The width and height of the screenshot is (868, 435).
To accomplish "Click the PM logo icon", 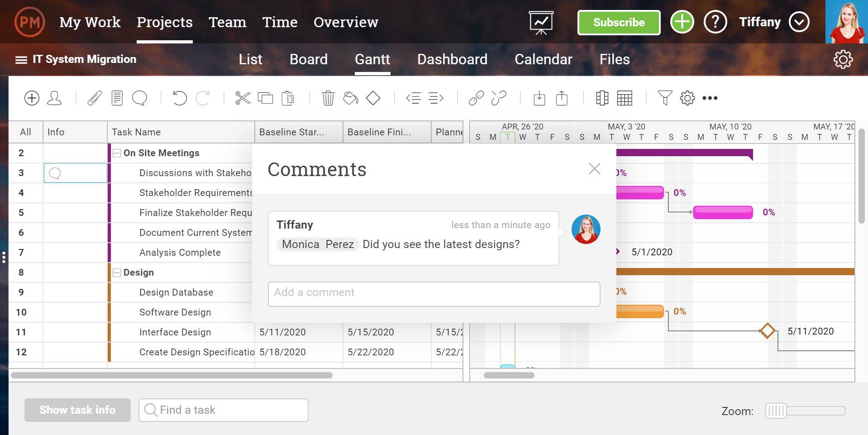I will [29, 22].
